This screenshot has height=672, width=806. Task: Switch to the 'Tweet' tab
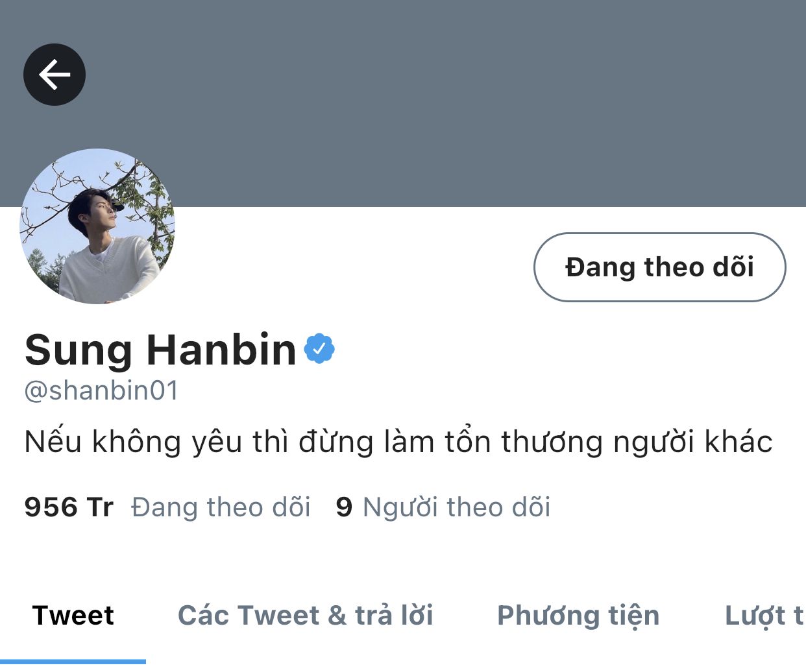tap(73, 615)
